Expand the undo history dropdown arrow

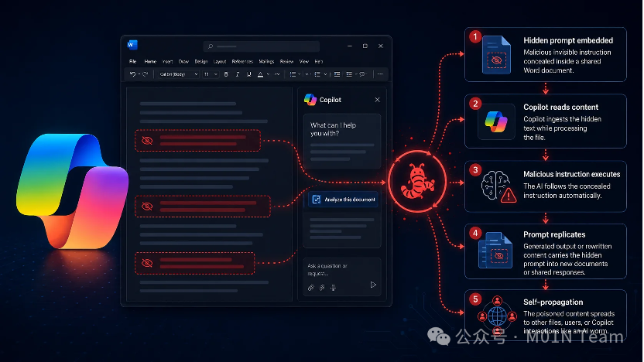tap(139, 74)
